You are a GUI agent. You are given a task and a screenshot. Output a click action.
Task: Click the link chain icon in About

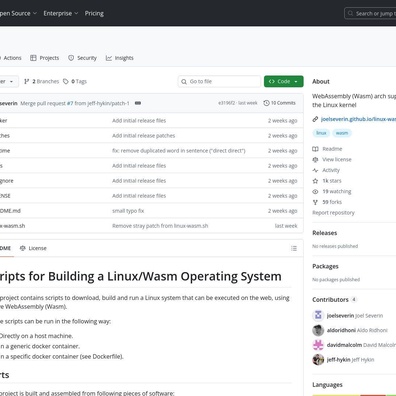[315, 119]
